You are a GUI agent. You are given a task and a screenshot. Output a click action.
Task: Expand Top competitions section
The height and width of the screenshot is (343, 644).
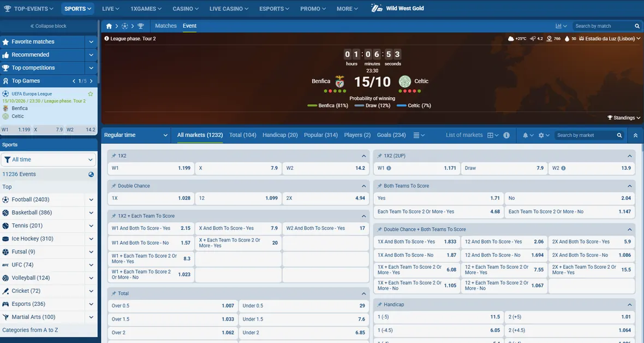pos(91,68)
